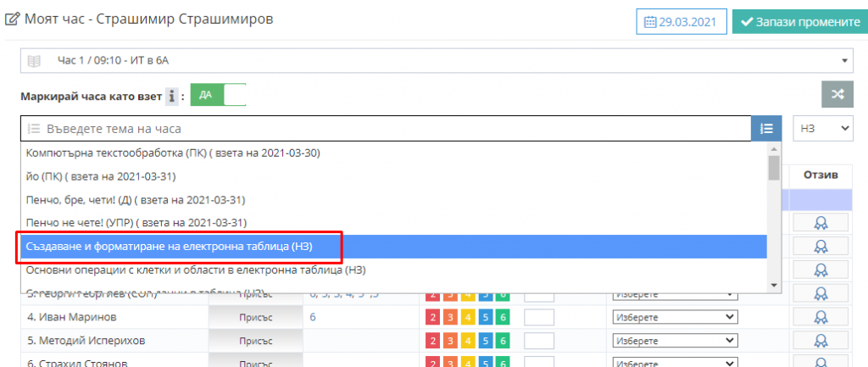Open the 'НЗ' lesson type dropdown
The image size is (868, 367).
822,128
